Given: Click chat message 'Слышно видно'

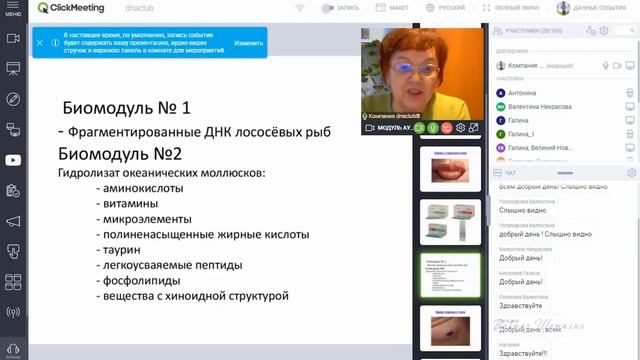Looking at the screenshot, I should pos(522,210).
